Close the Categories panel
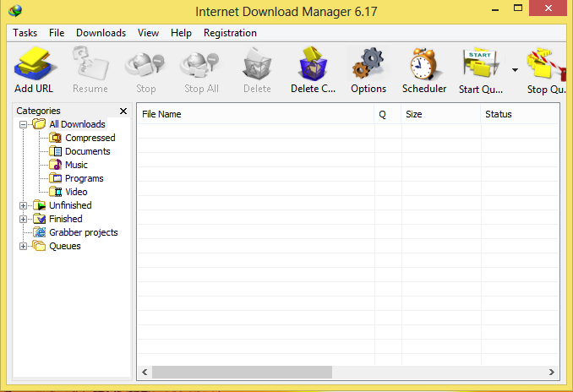The image size is (573, 392). coord(123,111)
